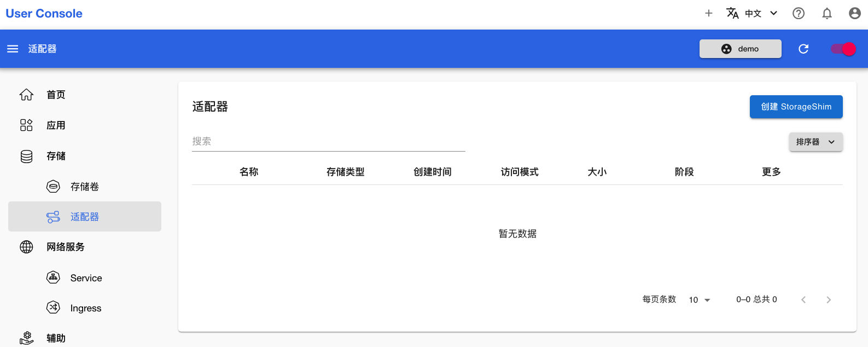Click 创建 StorageShim button

point(796,107)
